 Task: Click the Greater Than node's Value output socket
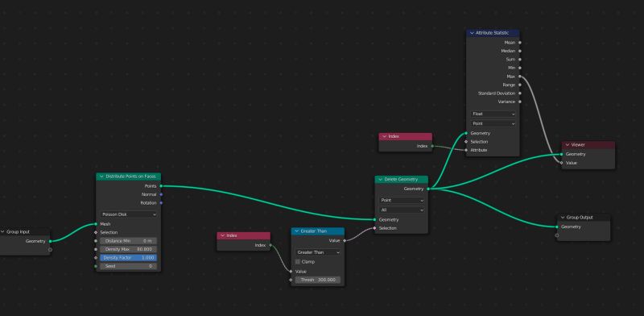tap(345, 241)
